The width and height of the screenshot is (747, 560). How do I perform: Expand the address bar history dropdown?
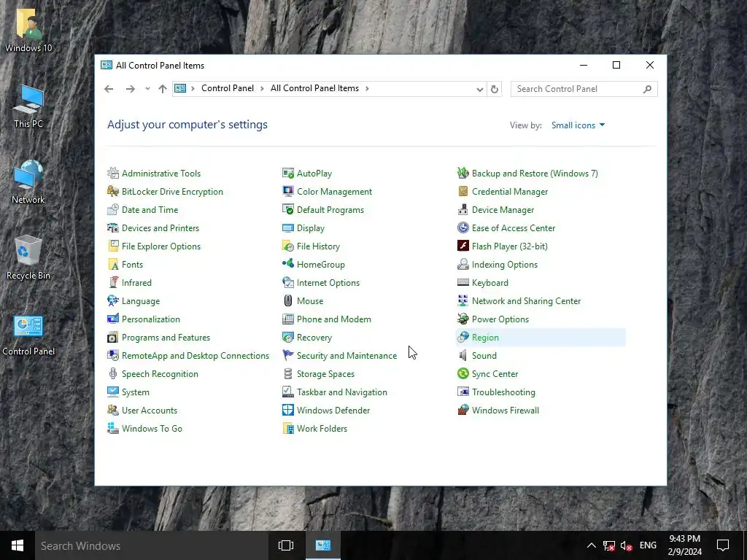480,89
